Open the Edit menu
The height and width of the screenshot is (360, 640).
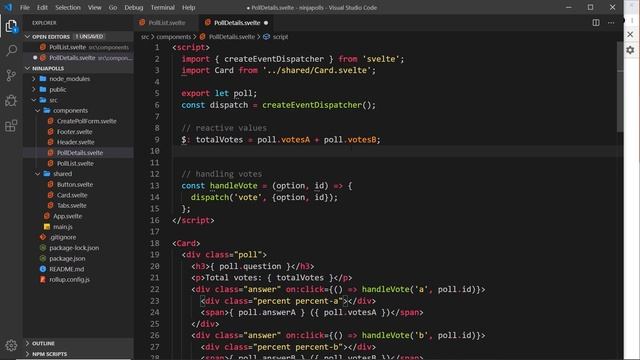(42, 7)
